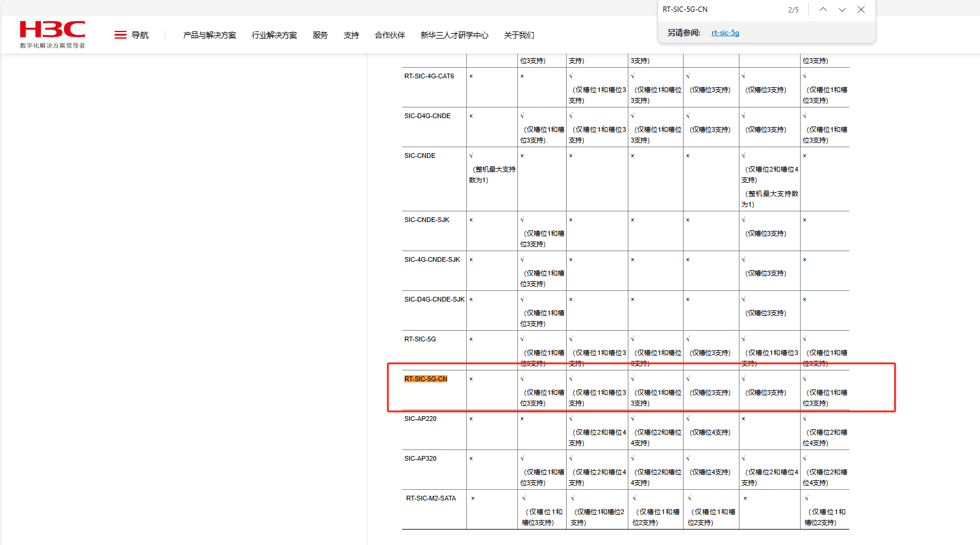This screenshot has width=980, height=545.
Task: Select the RT-SIC-5G row name
Action: click(x=420, y=339)
